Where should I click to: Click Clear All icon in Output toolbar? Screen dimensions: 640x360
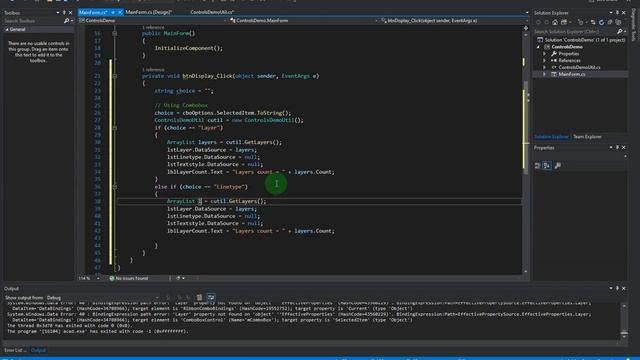coord(199,297)
